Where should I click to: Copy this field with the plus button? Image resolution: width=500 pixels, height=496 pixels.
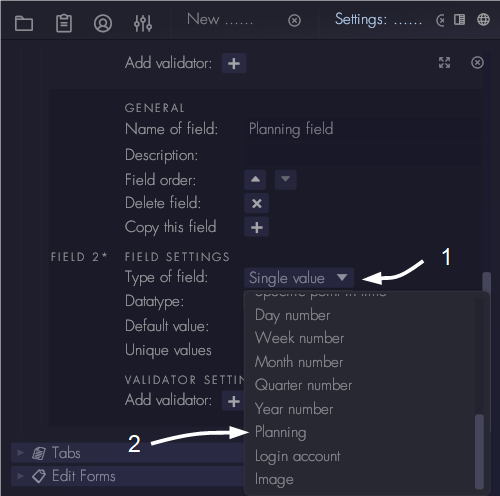coord(256,227)
